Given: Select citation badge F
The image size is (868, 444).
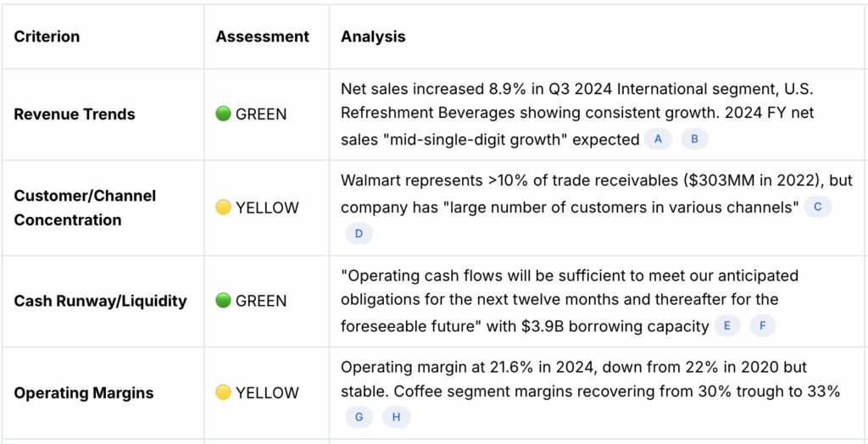Looking at the screenshot, I should (763, 326).
